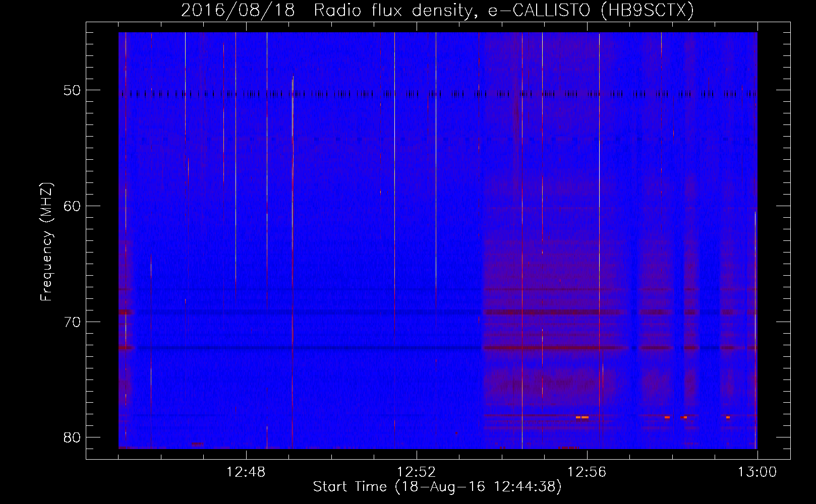Viewport: 816px width, 504px height.
Task: Click the 80 frequency tick label
Action: (x=73, y=437)
